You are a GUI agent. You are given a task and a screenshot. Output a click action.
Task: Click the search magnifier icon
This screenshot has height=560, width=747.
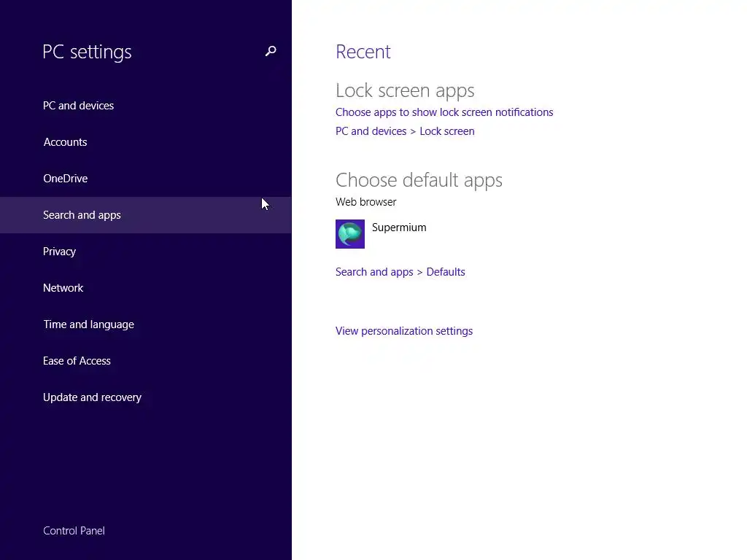tap(271, 51)
